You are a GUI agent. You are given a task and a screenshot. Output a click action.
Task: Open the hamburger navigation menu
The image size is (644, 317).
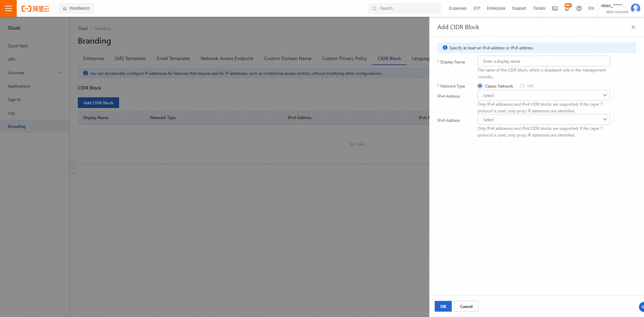[8, 8]
